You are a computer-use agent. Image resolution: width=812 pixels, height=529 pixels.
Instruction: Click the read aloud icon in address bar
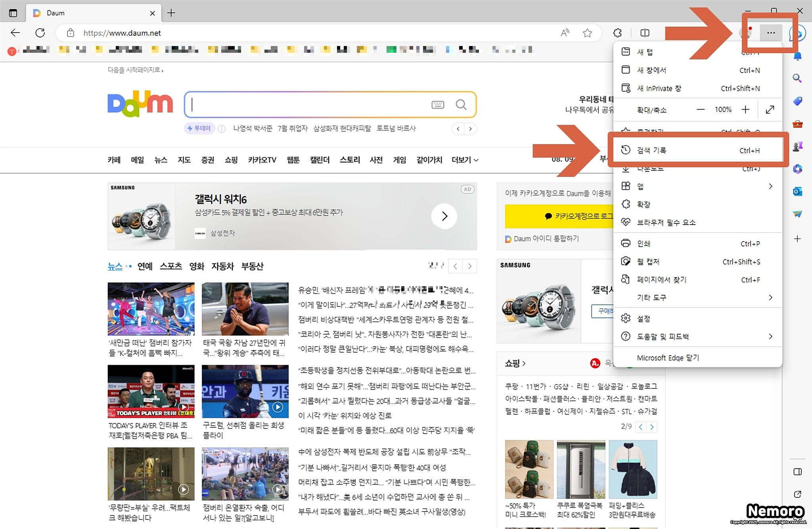pyautogui.click(x=565, y=33)
